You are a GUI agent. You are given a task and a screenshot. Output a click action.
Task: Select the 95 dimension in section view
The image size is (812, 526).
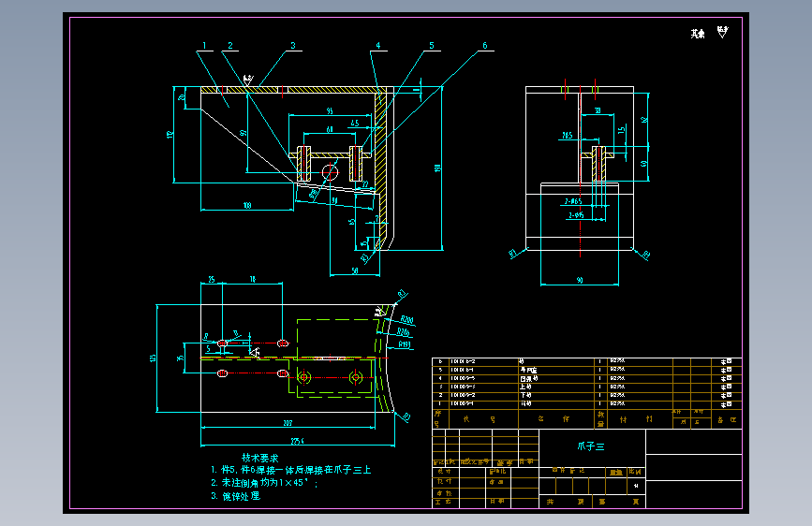[x=330, y=110]
